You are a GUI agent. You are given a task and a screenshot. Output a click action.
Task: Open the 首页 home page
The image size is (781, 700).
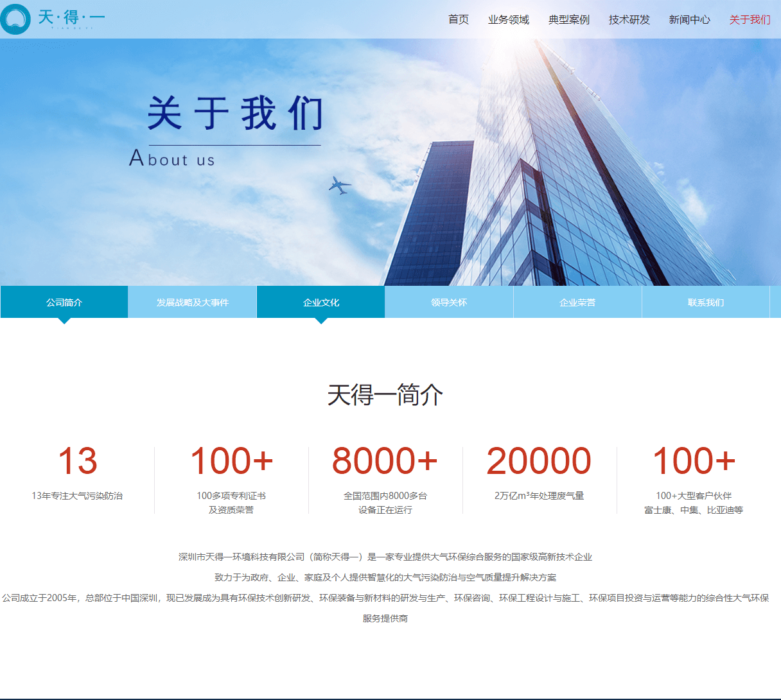point(457,20)
